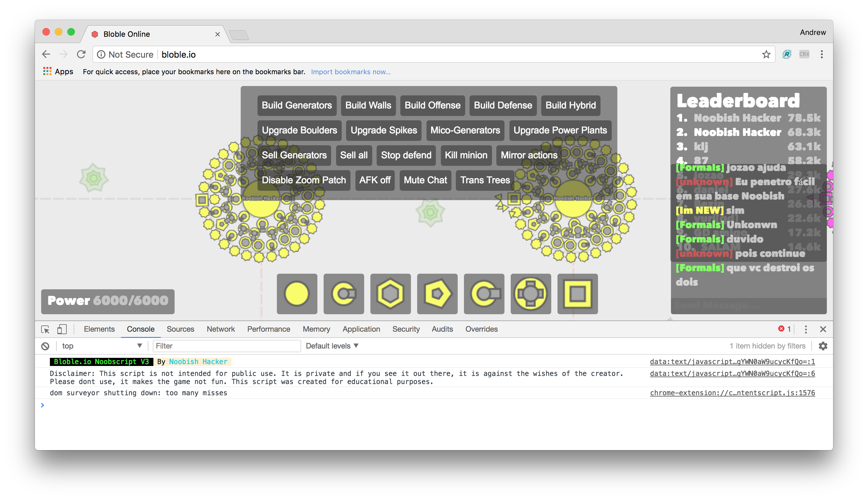Image resolution: width=868 pixels, height=500 pixels.
Task: Open the top frame context dropdown
Action: (101, 346)
